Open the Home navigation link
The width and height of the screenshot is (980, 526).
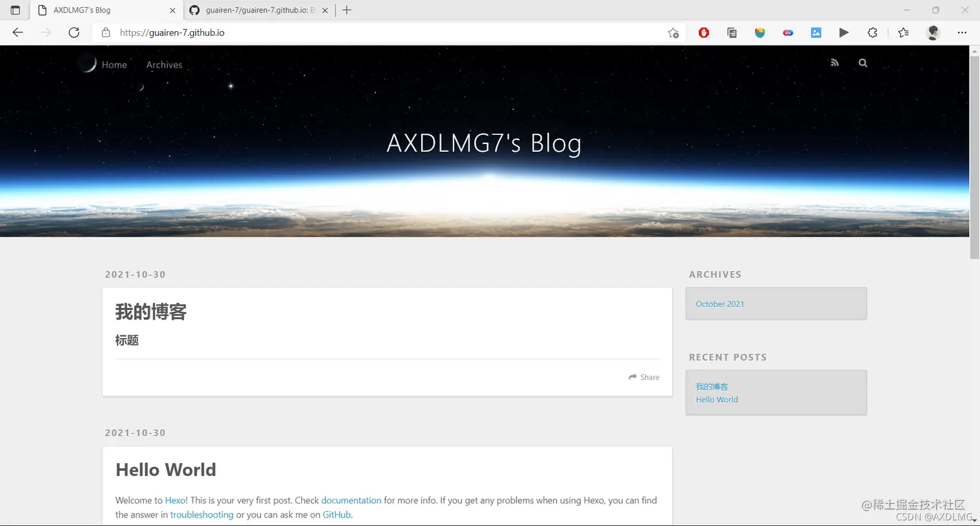click(x=114, y=65)
